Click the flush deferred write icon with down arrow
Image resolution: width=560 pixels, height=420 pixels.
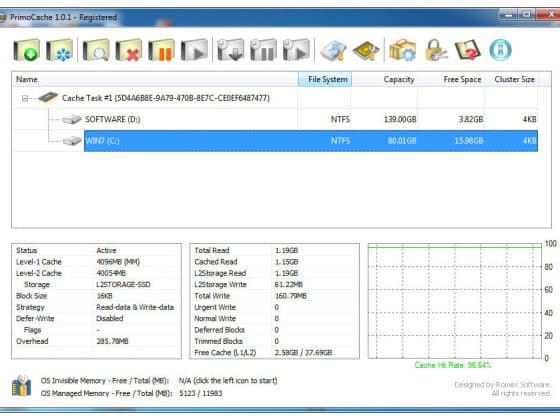pos(231,50)
